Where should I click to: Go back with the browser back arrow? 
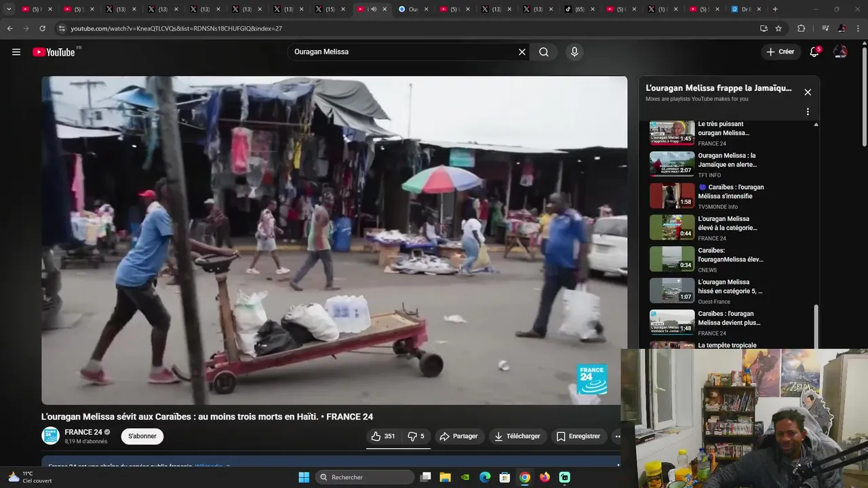[9, 28]
